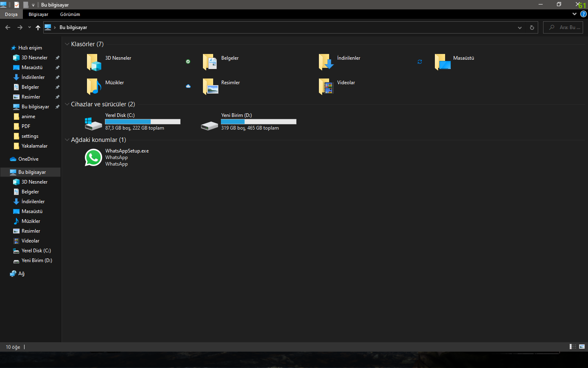Unpin İndirilenler from Quick access

pyautogui.click(x=57, y=77)
